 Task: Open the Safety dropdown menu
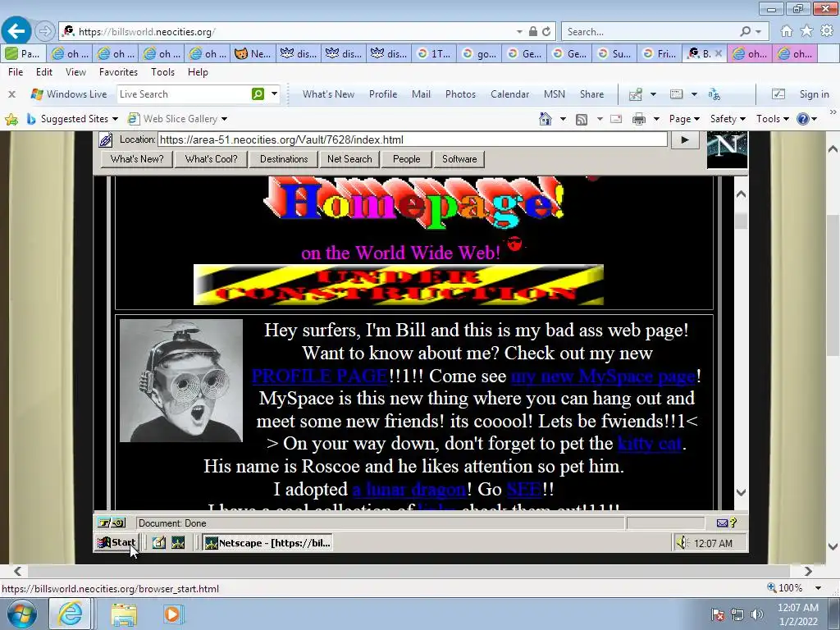(728, 119)
